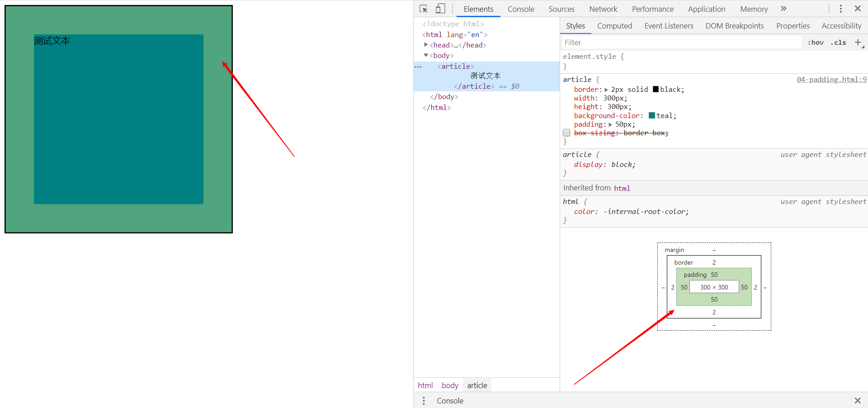Image resolution: width=868 pixels, height=408 pixels.
Task: Open the Event Listeners sidebar tab
Action: coord(669,26)
